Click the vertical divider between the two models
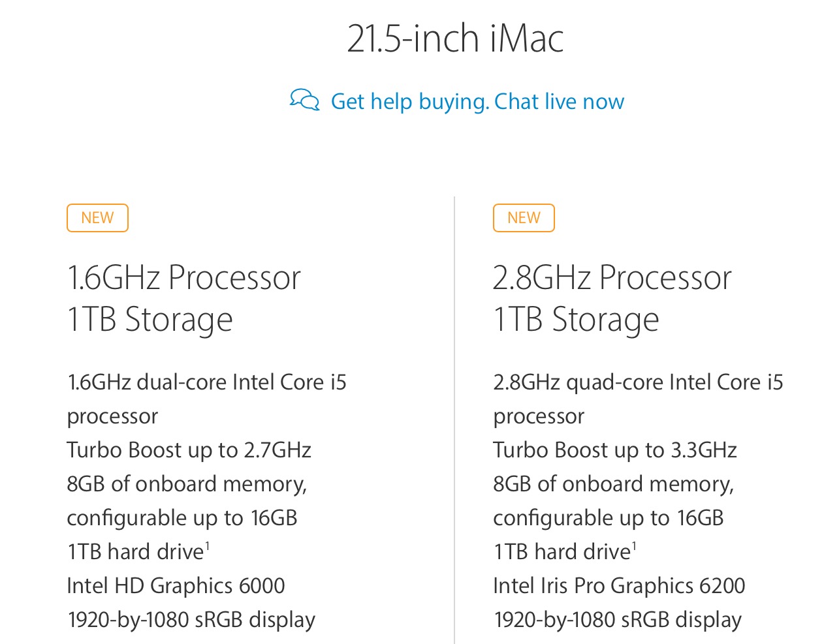 (454, 420)
